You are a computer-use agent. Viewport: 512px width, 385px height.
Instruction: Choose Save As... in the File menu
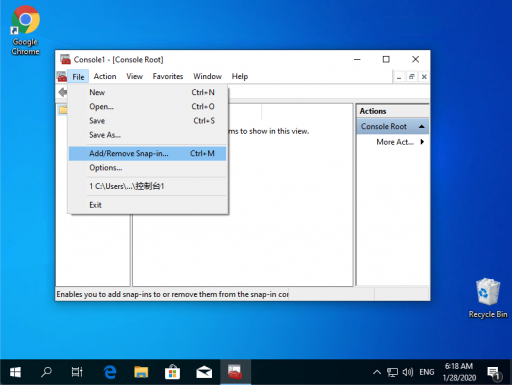tap(147, 135)
